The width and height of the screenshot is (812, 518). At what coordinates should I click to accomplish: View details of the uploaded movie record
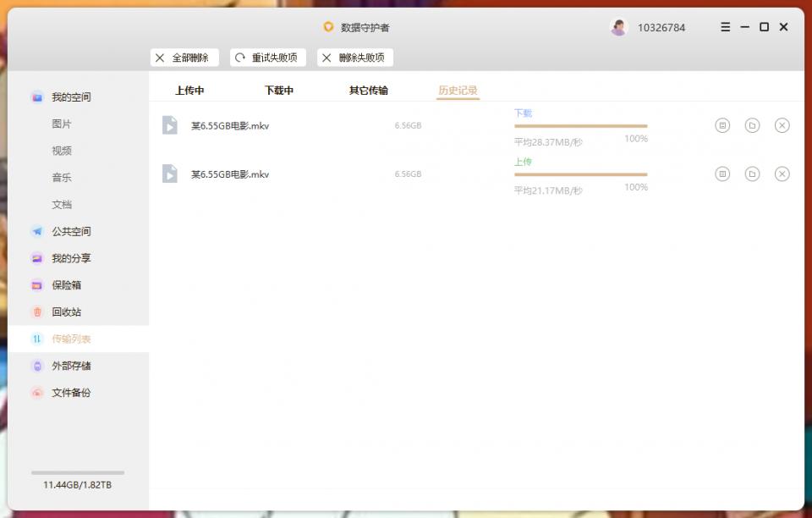click(x=722, y=174)
